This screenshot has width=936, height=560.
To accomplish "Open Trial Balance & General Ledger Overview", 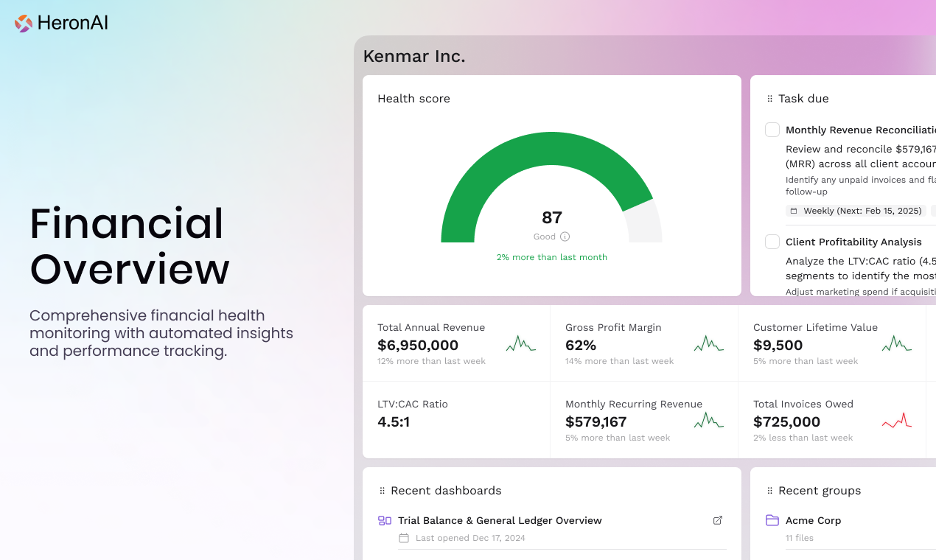I will (x=500, y=520).
